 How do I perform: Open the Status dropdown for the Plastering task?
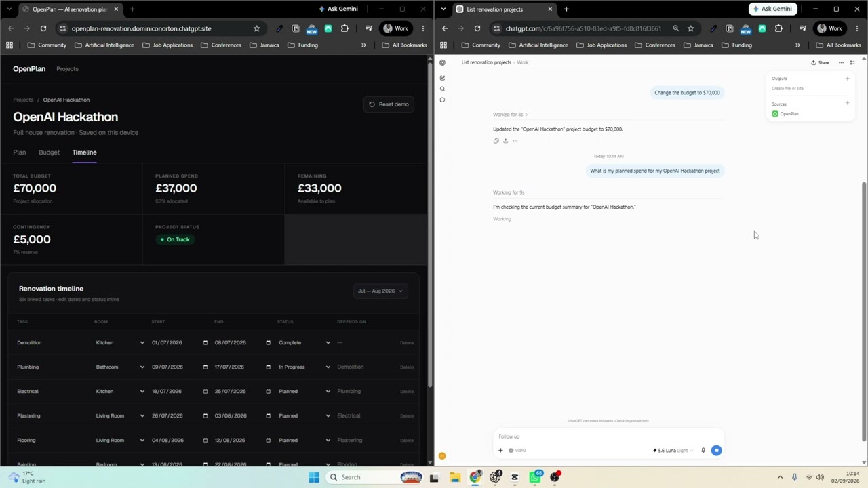coord(304,415)
